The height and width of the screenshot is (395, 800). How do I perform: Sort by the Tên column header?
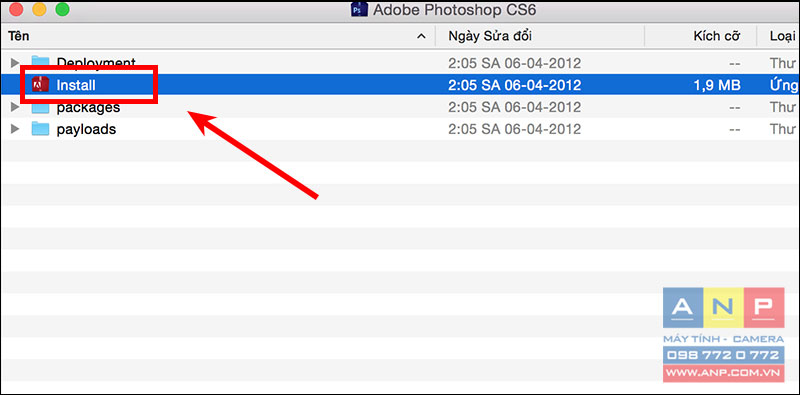[218, 36]
